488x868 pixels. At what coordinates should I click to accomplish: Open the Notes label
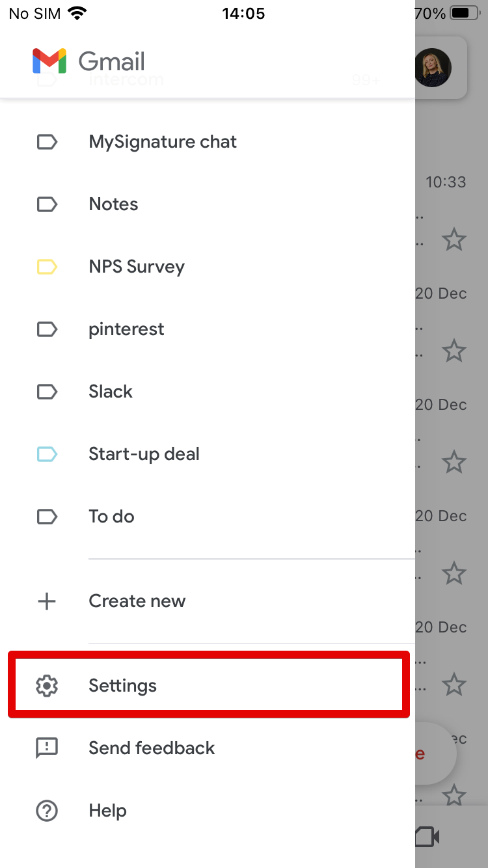coord(208,204)
